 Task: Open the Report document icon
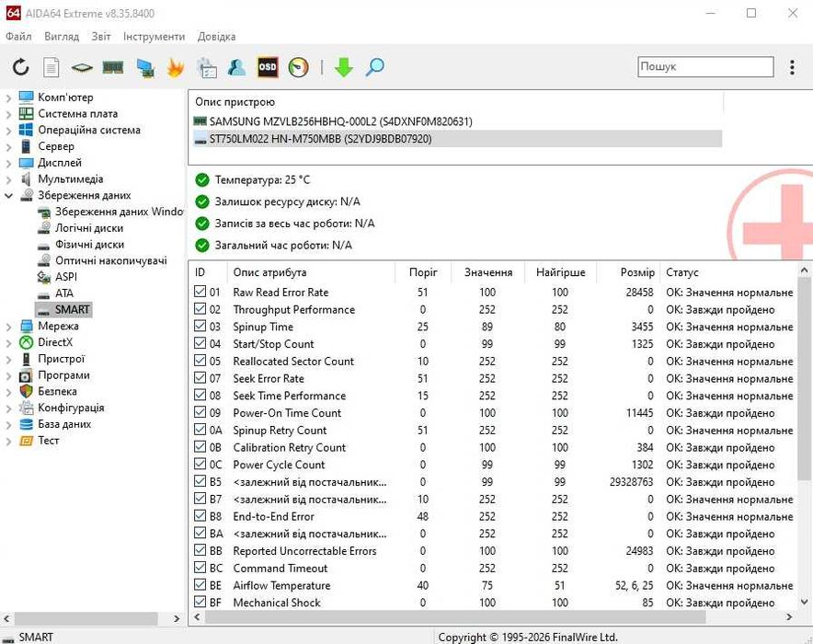[51, 67]
